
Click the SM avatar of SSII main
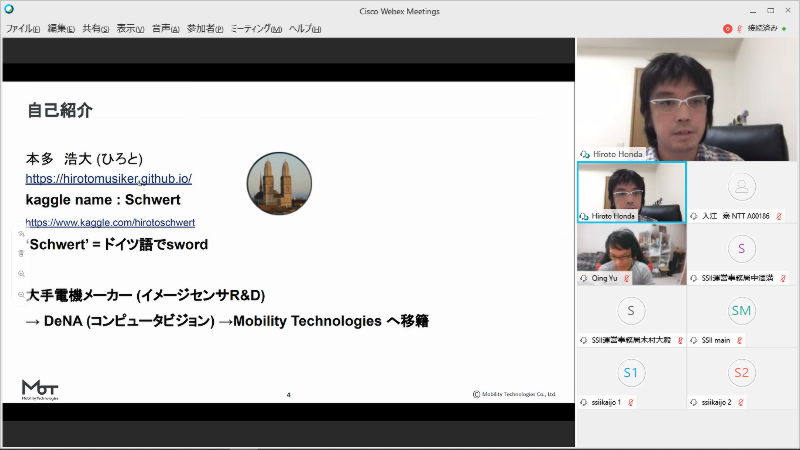(741, 311)
